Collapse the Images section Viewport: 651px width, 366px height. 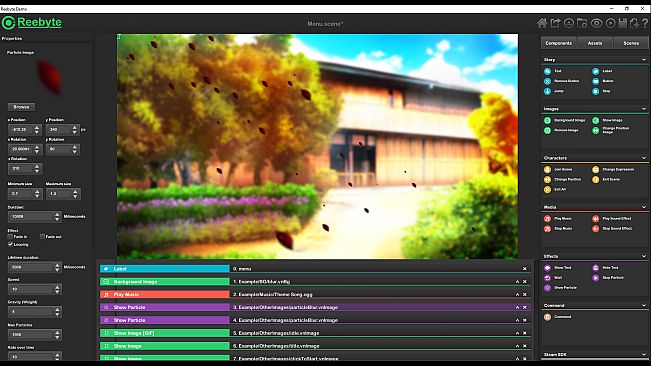tap(644, 109)
